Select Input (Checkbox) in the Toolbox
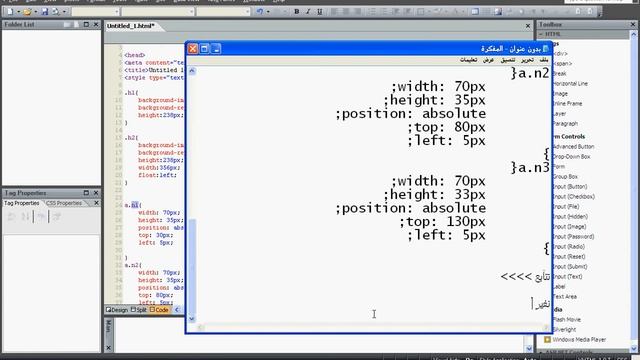This screenshot has width=640, height=360. (x=574, y=197)
